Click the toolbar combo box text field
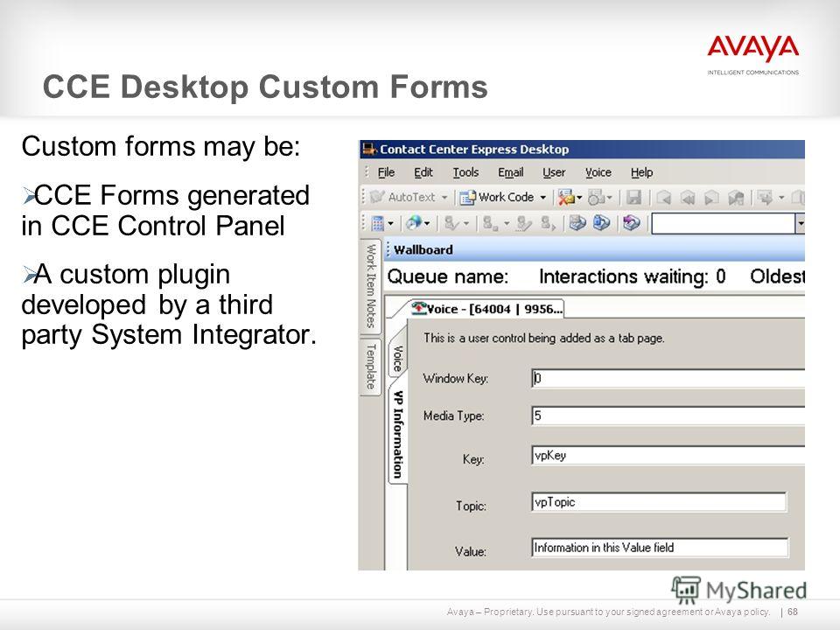840x630 pixels. [724, 223]
